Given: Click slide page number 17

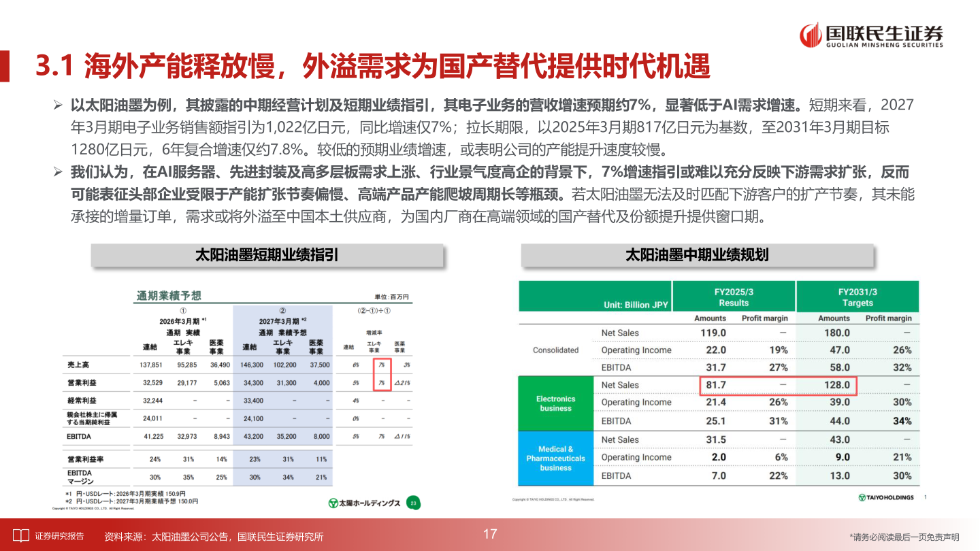Looking at the screenshot, I should tap(490, 534).
